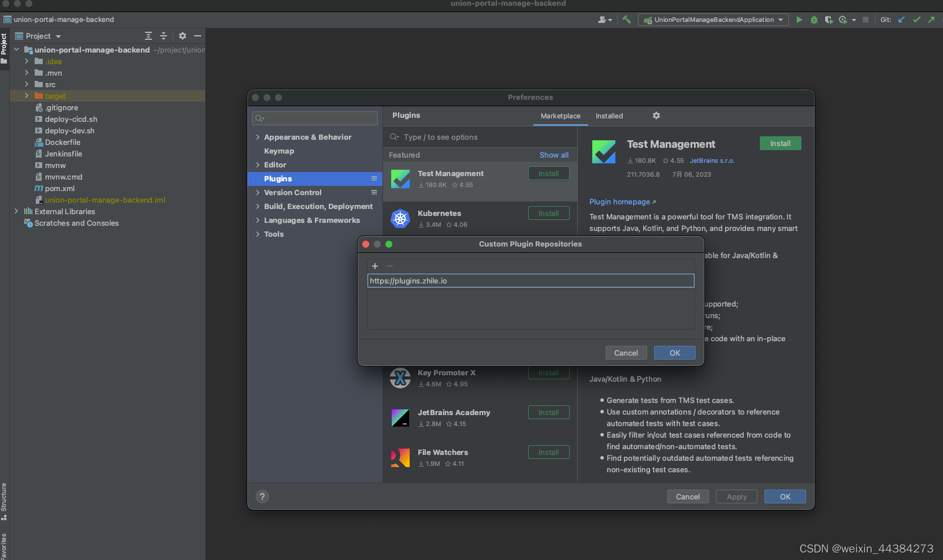Open the Project tool window side tab
The height and width of the screenshot is (560, 943).
(x=4, y=48)
